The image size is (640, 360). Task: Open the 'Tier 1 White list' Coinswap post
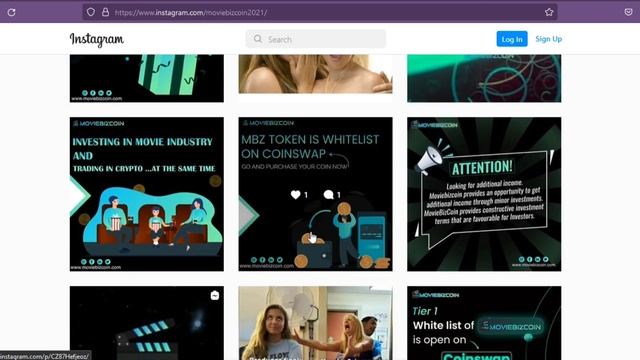point(484,323)
